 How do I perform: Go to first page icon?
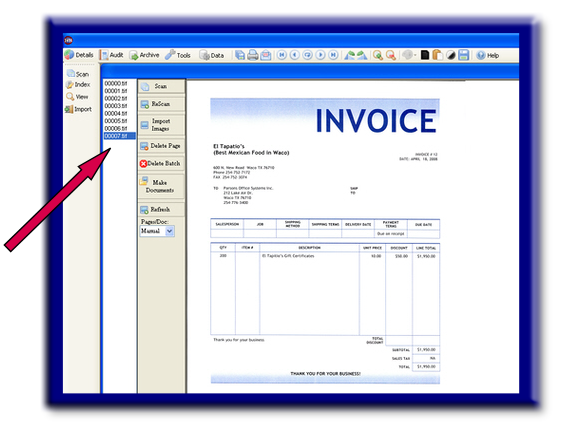pyautogui.click(x=282, y=55)
